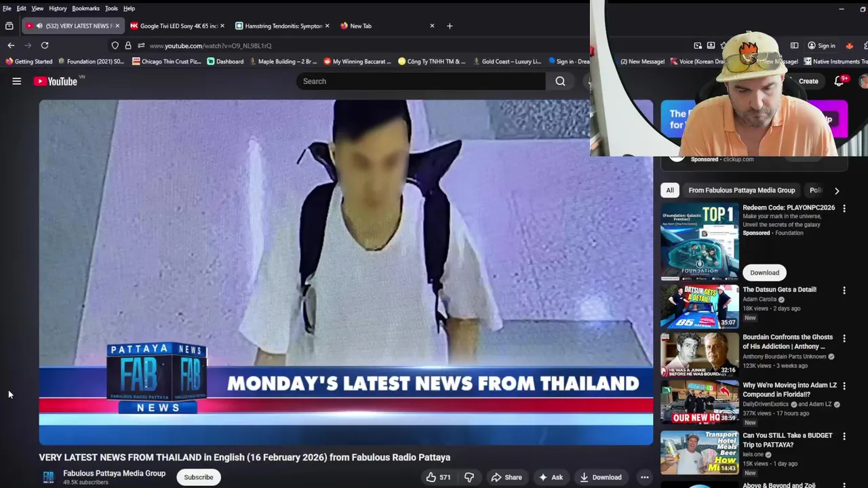Open the View menu
This screenshot has width=868, height=488.
(x=37, y=8)
